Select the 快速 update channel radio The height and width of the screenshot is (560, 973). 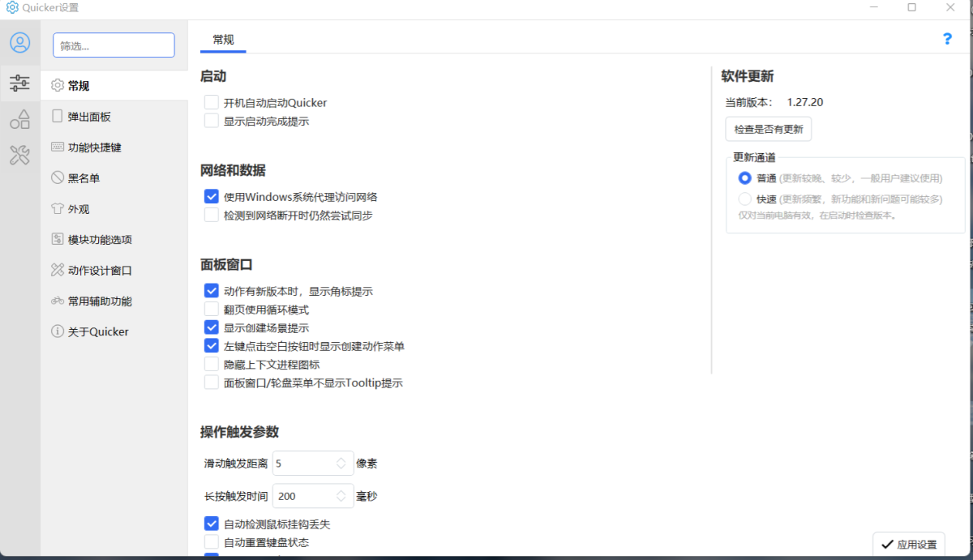click(x=745, y=199)
